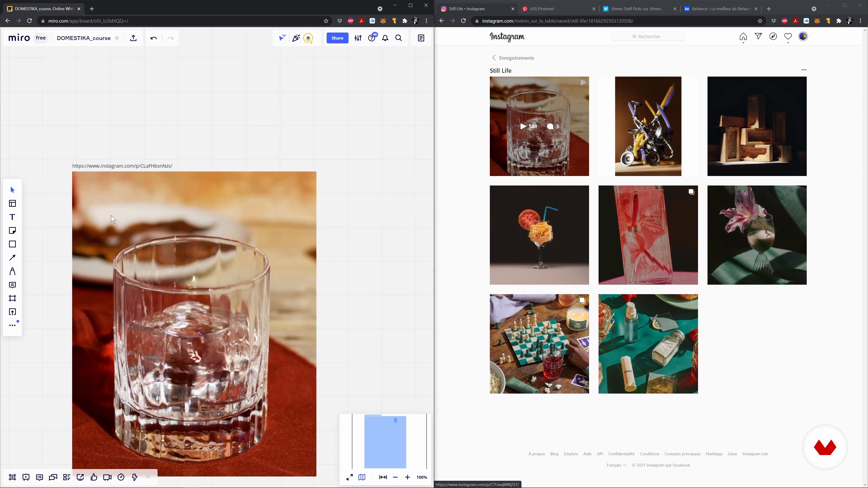Star the DOMESTIKA_course board

(117, 38)
